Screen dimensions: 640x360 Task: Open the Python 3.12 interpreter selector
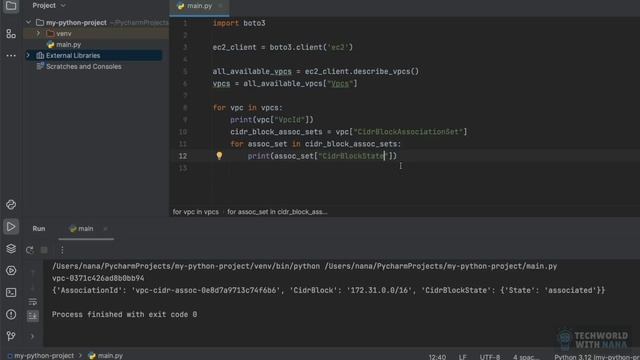click(x=597, y=357)
